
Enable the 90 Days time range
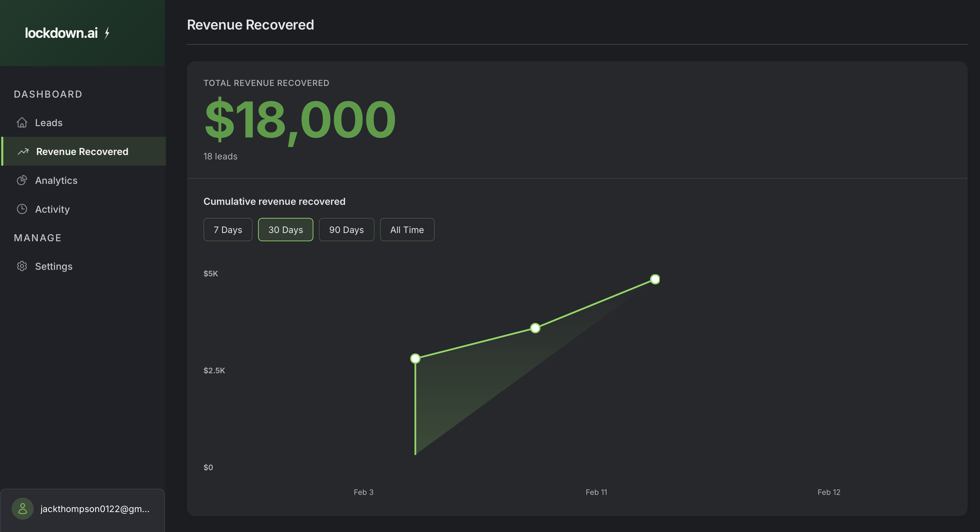point(346,230)
